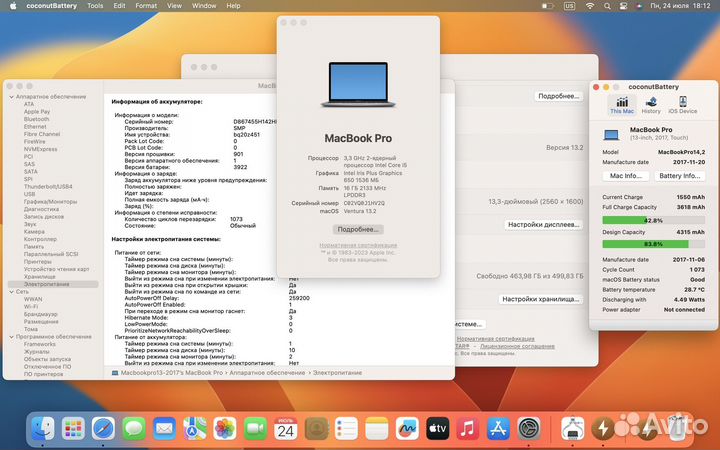Viewport: 720px width, 450px height.
Task: Select NVMExpress in sidebar
Action: click(x=40, y=149)
